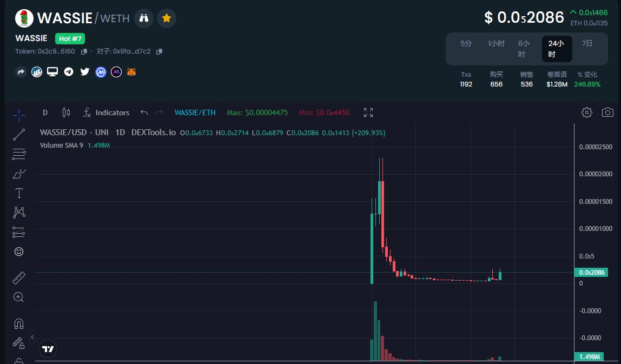Click the 0.00002500 price axis label

[596, 147]
